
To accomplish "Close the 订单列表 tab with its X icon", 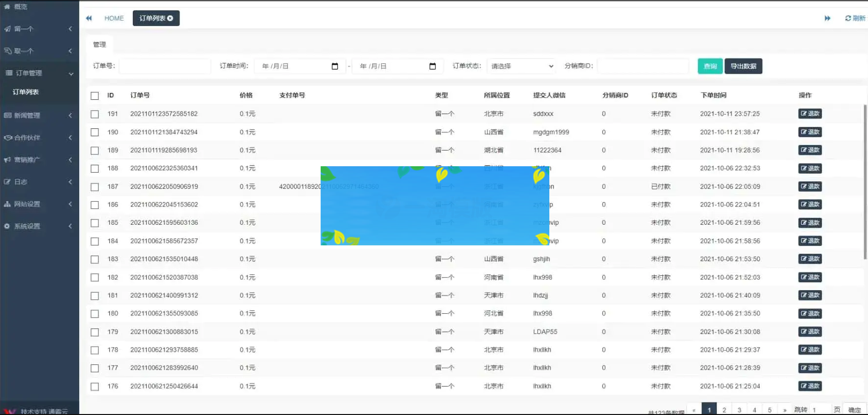I will (170, 18).
